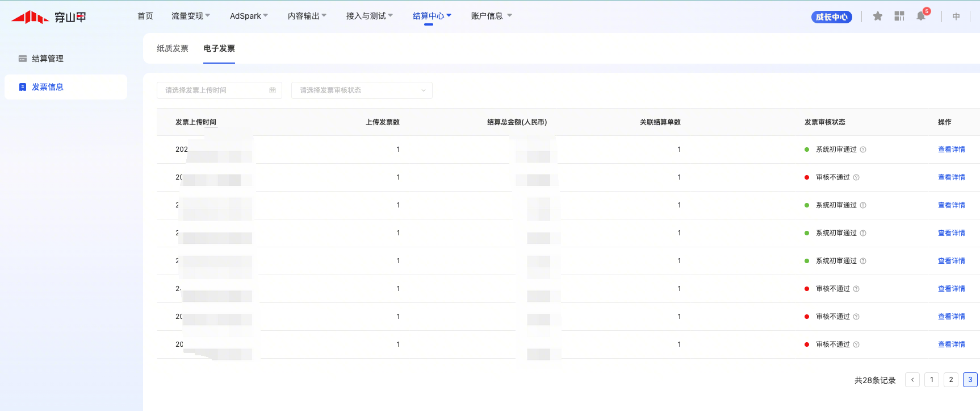Click the 请选择发票上传时间 date field

click(213, 90)
